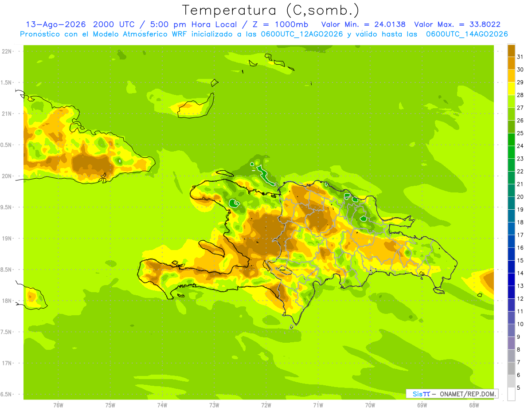Screen dimensions: 532x411
Task: Click the '21N' latitude axis label
Action: coord(7,114)
